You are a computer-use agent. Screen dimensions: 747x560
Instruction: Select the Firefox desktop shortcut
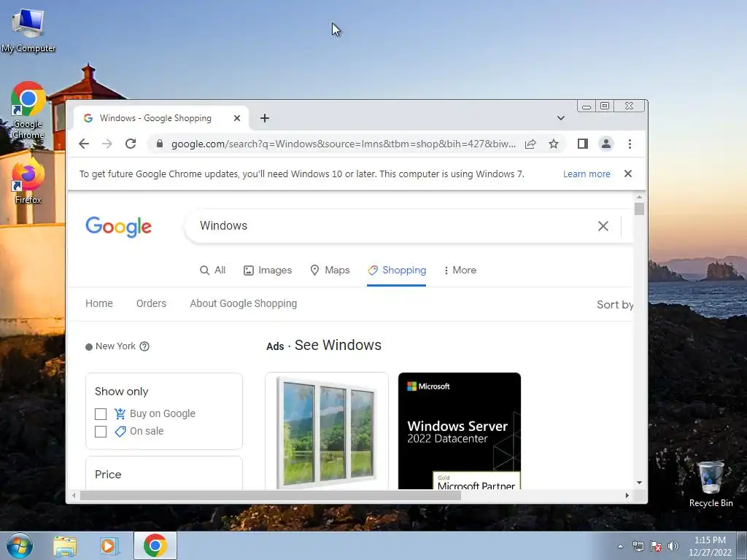(x=28, y=182)
